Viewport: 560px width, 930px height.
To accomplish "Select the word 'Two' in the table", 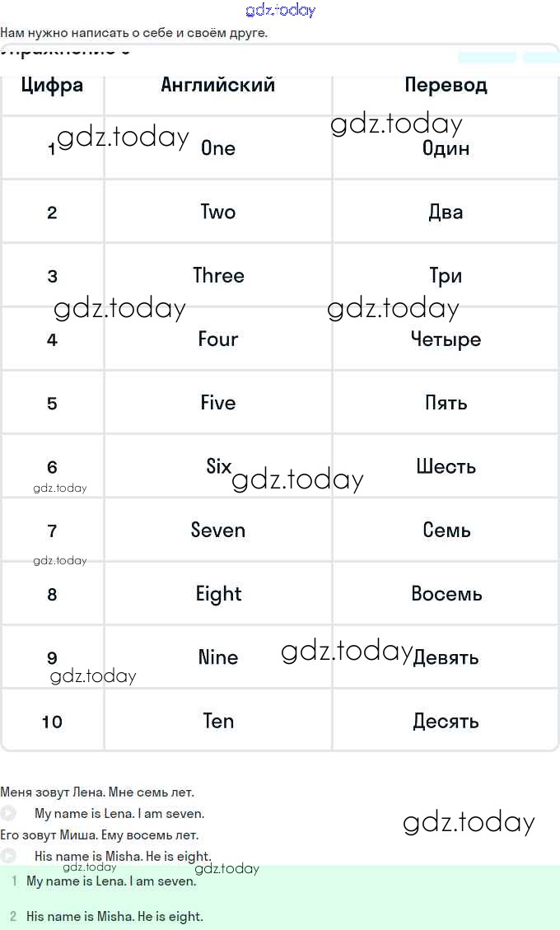I will coord(218,212).
